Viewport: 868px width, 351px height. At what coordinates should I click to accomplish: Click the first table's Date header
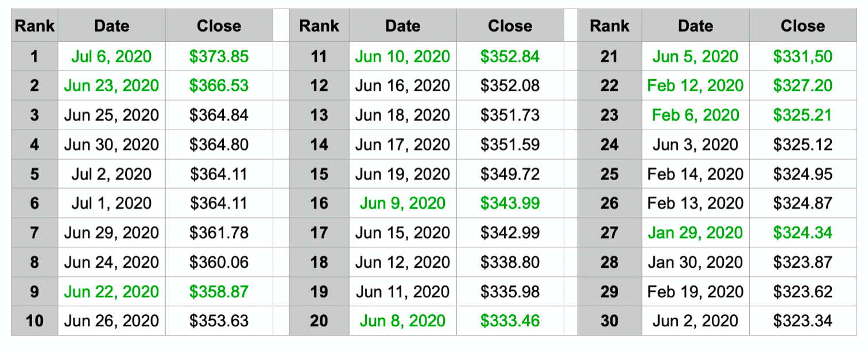[x=112, y=26]
